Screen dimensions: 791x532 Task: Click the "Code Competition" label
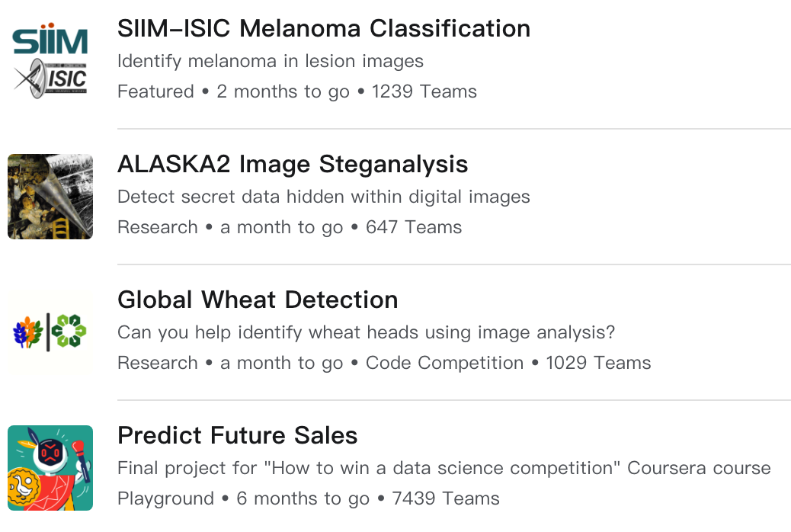click(x=445, y=363)
